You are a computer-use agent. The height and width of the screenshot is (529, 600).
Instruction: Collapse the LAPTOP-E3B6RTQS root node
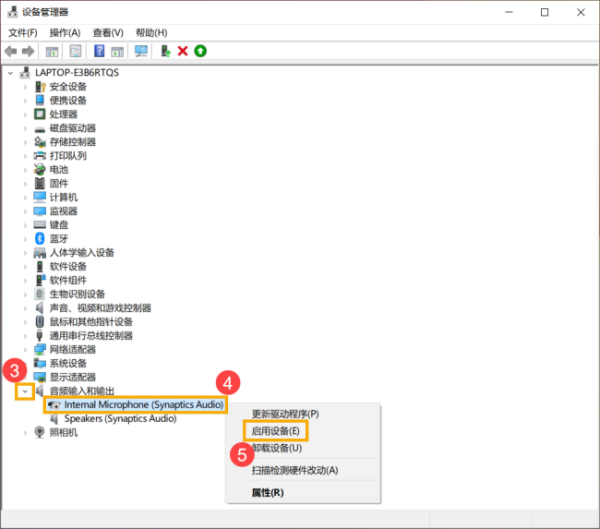[x=11, y=73]
